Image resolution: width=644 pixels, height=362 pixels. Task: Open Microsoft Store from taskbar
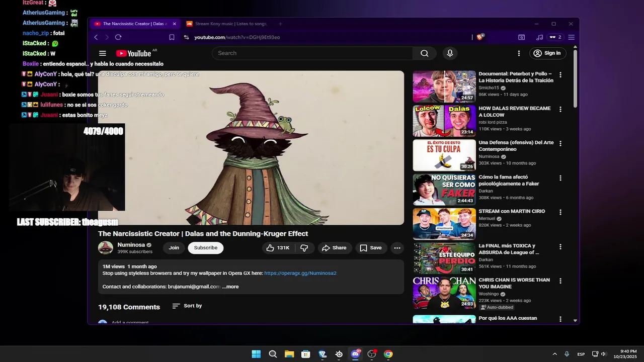(x=305, y=354)
